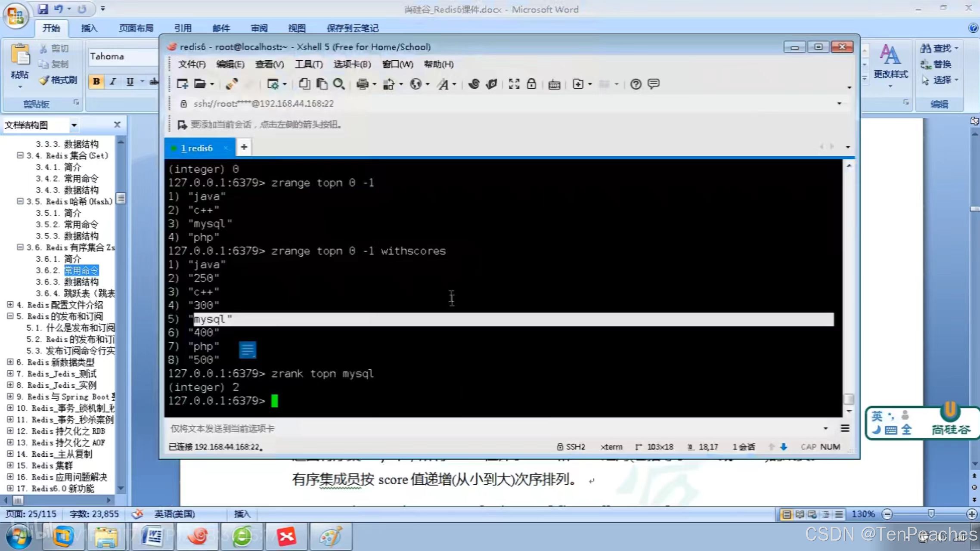Switch to the 插入 ribbon tab in Word
The width and height of the screenshot is (980, 551).
click(x=89, y=28)
